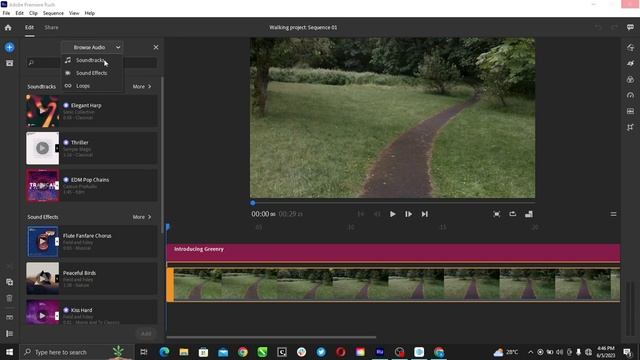Select the Introducing Greenery title clip
Screen dimensions: 640x360
coord(393,253)
